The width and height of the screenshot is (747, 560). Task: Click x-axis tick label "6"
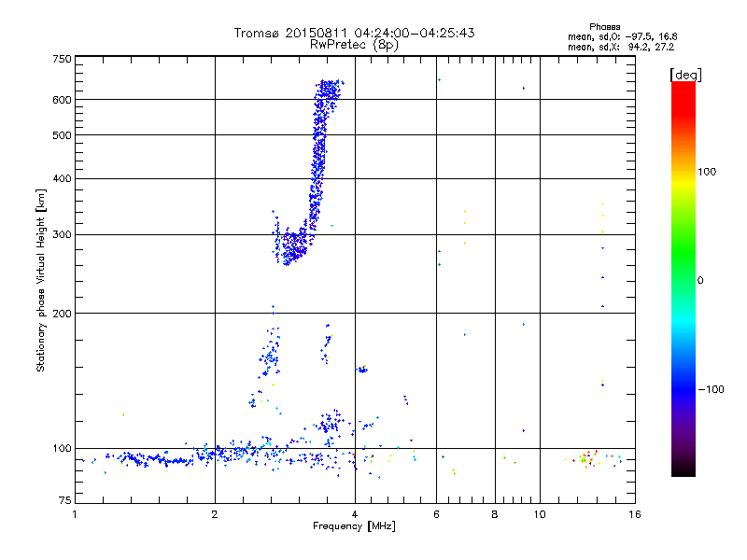[436, 514]
